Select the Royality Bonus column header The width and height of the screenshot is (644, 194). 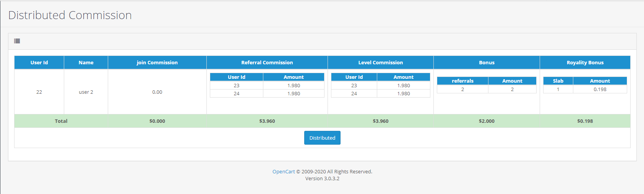(x=585, y=62)
